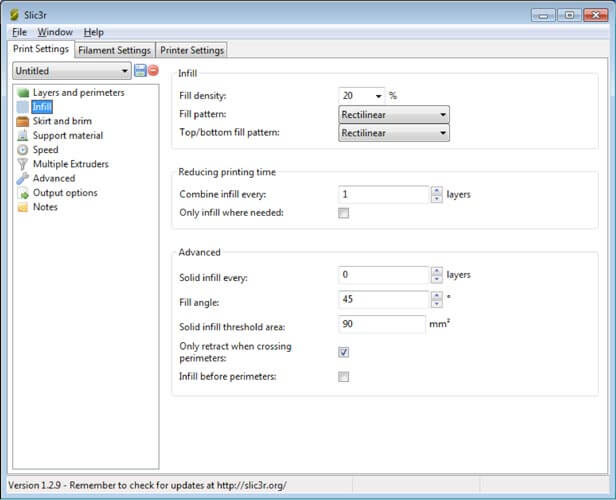616x500 pixels.
Task: Select Infill in the settings list
Action: coord(42,107)
